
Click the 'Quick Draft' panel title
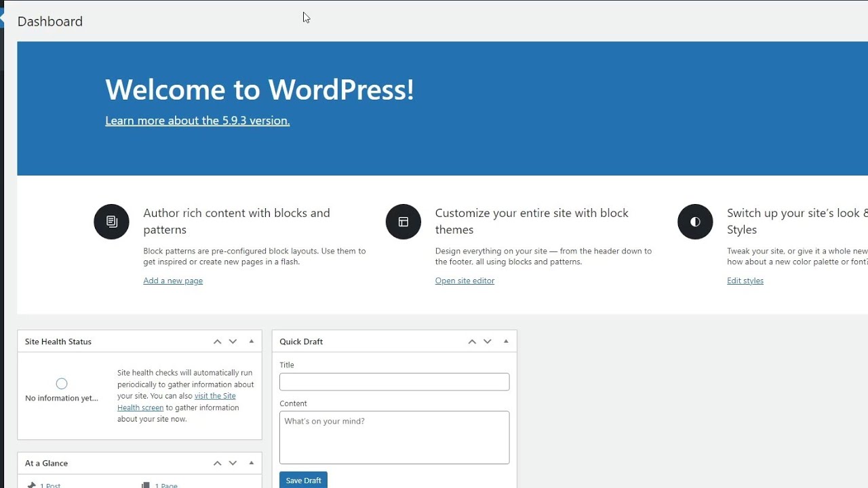tap(301, 342)
